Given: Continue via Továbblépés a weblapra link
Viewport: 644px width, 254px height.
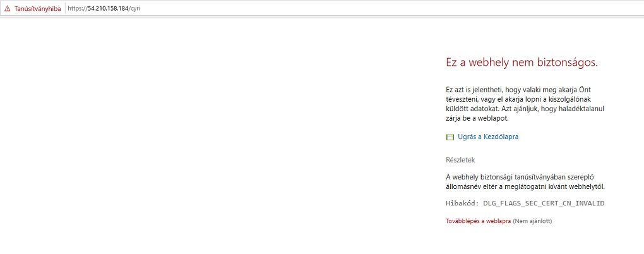Looking at the screenshot, I should coord(479,221).
